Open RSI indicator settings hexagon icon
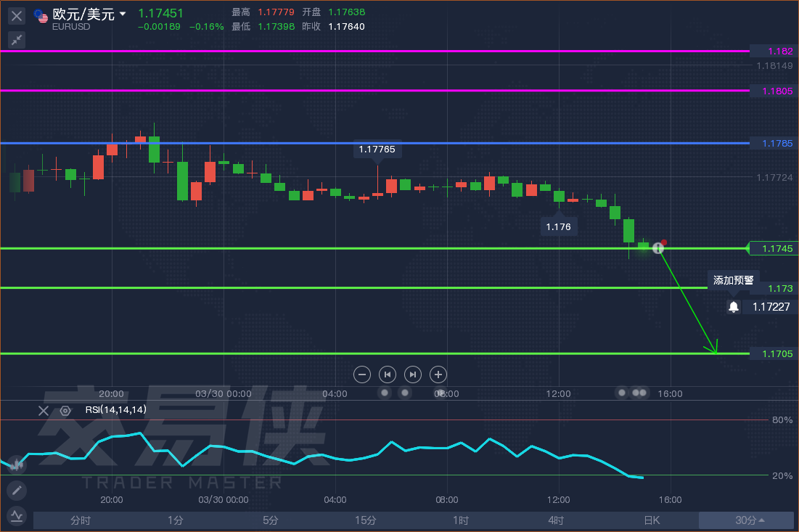The image size is (799, 532). click(65, 411)
